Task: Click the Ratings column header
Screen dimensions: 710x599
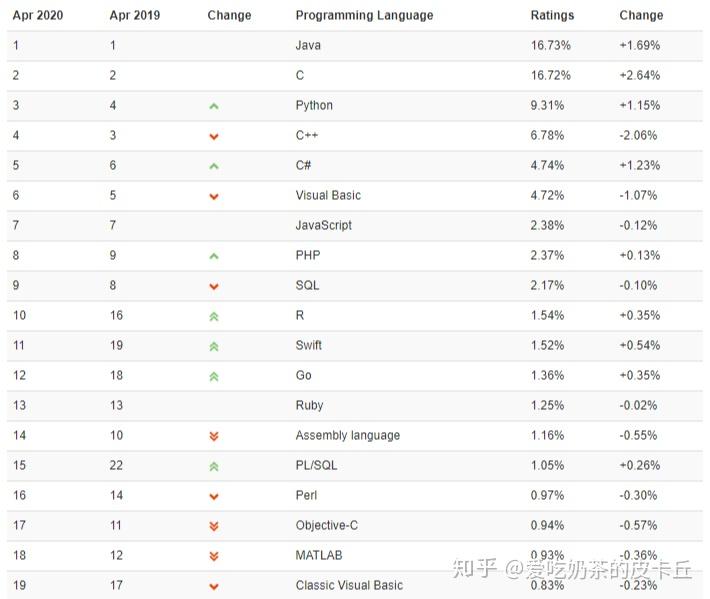Action: click(x=552, y=15)
